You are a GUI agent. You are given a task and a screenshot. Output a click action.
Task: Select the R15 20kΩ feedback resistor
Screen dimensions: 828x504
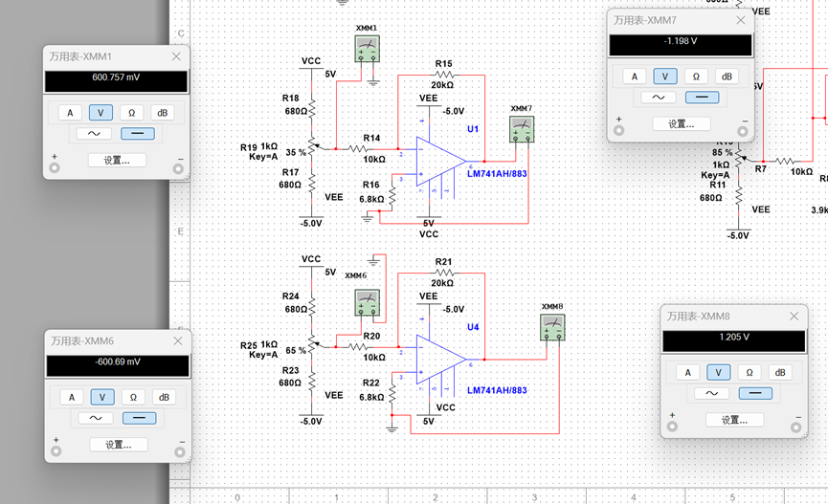(444, 75)
